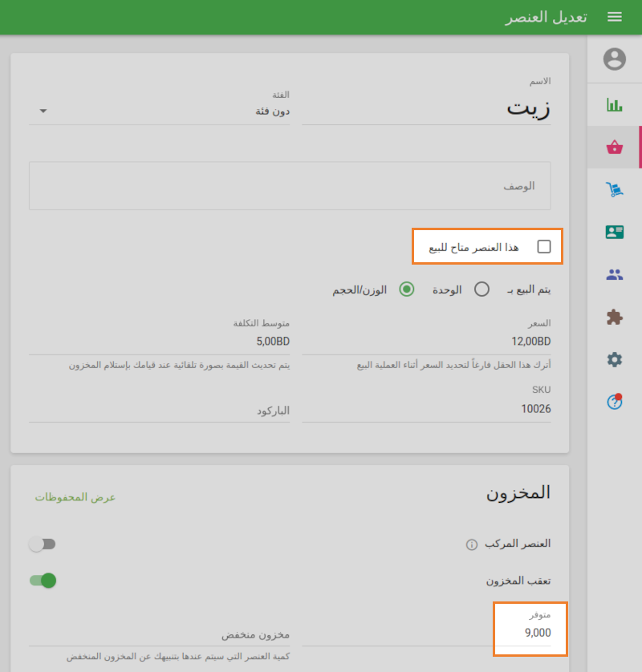Open the reports bar chart icon
This screenshot has width=642, height=672.
coord(614,104)
